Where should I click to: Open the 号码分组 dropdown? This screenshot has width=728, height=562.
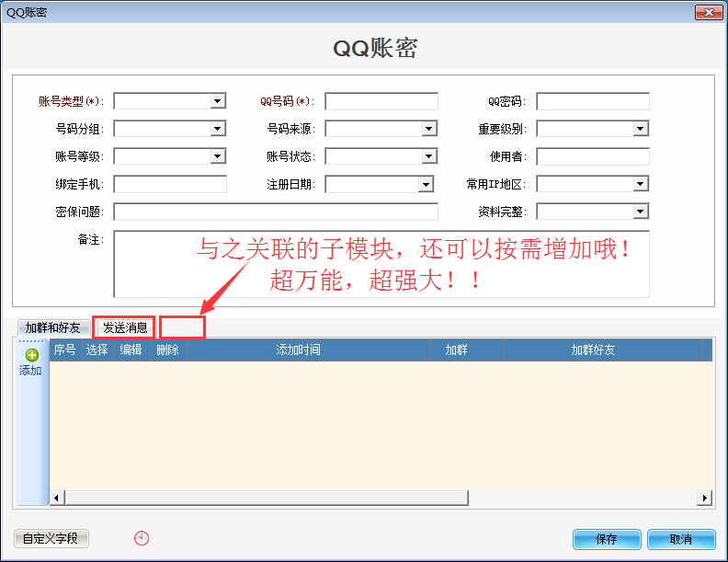click(217, 129)
